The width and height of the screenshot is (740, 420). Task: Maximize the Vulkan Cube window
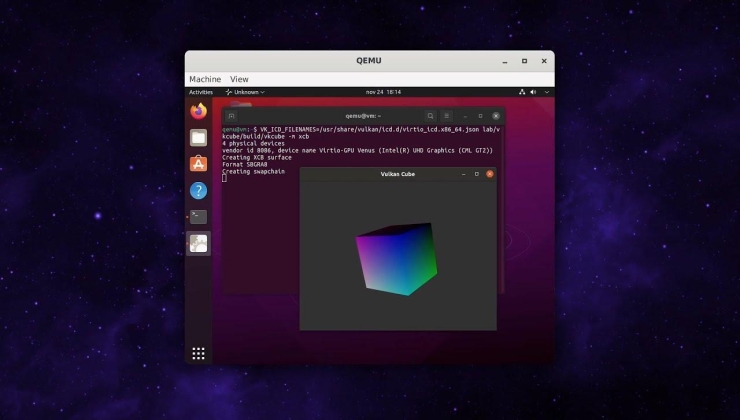pos(476,174)
